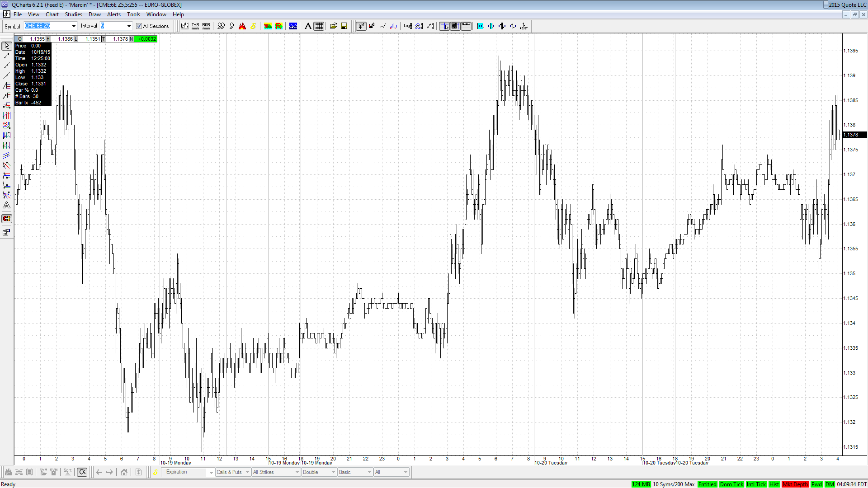Expand the All Strikes dropdown
The image size is (868, 488).
point(297,473)
